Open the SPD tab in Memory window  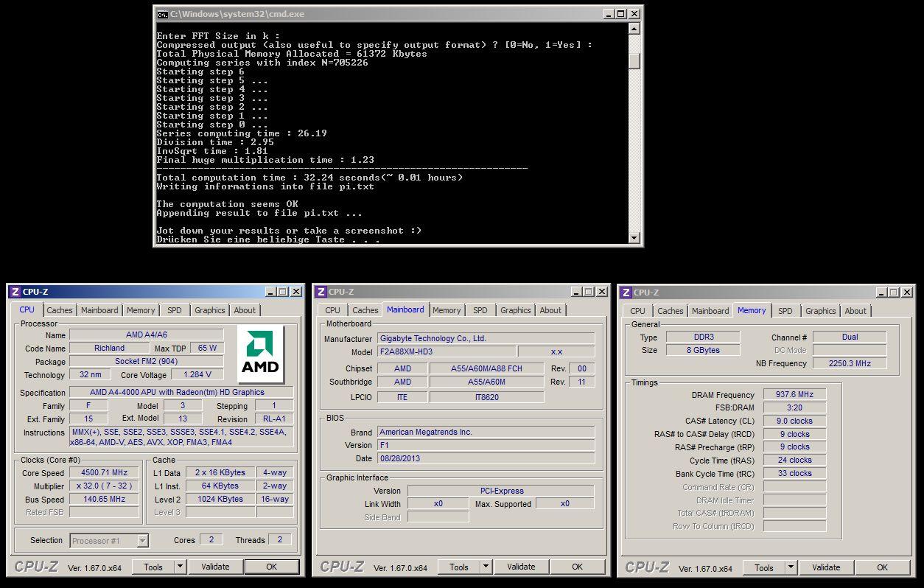(785, 311)
